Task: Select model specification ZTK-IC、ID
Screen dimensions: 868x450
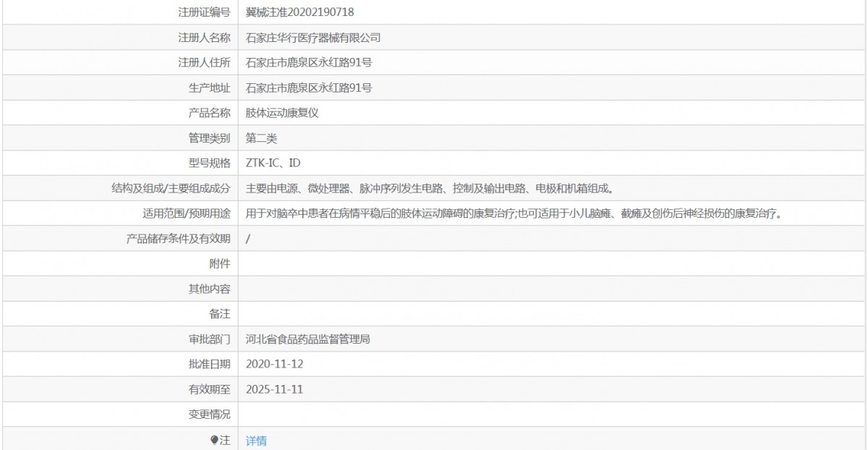Action: click(273, 164)
